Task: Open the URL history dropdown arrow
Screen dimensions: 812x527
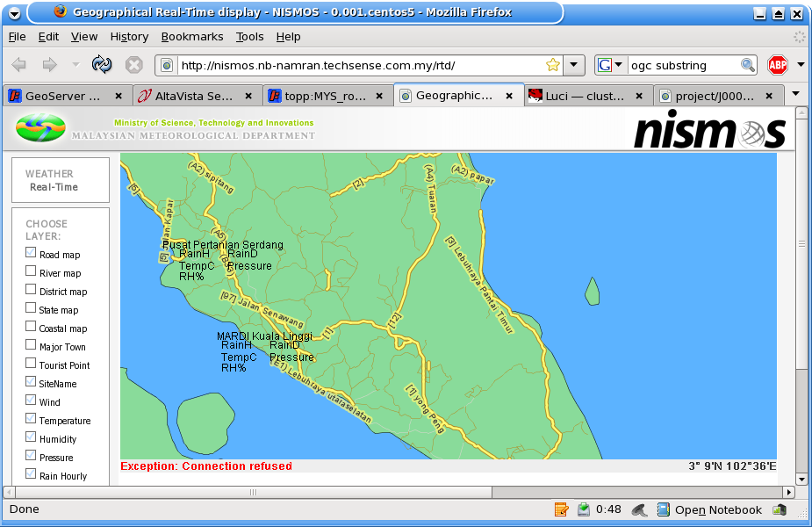Action: click(573, 65)
